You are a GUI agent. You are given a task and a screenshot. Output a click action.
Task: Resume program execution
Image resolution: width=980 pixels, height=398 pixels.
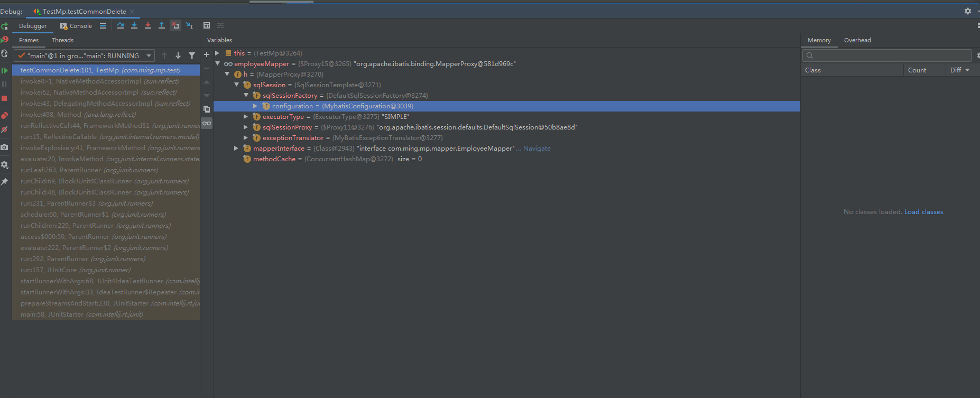(x=4, y=70)
